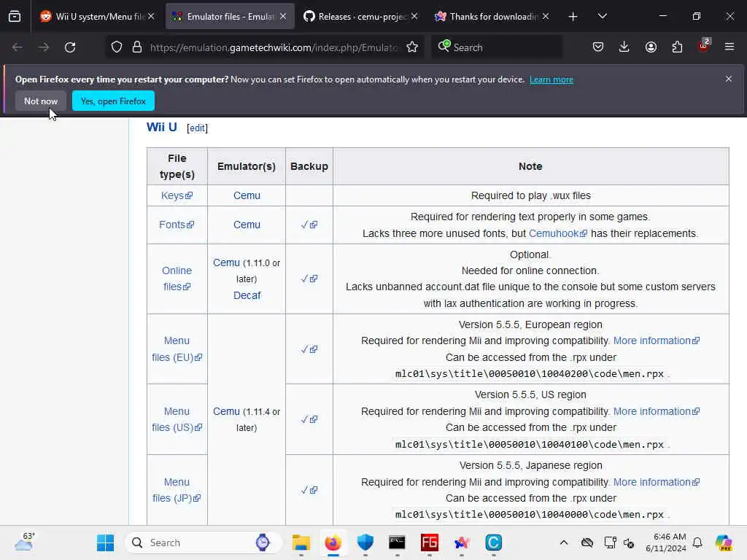
Task: Open File Explorer from taskbar
Action: point(301,542)
